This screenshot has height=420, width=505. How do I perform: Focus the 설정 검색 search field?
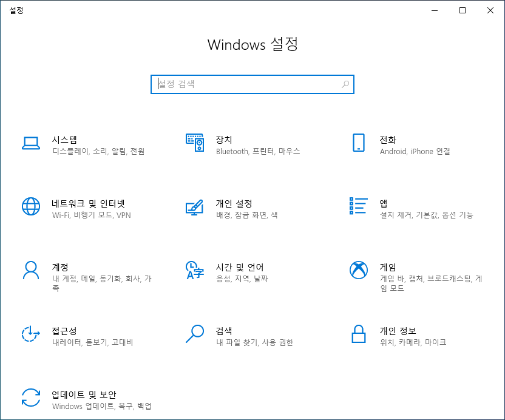click(x=252, y=84)
